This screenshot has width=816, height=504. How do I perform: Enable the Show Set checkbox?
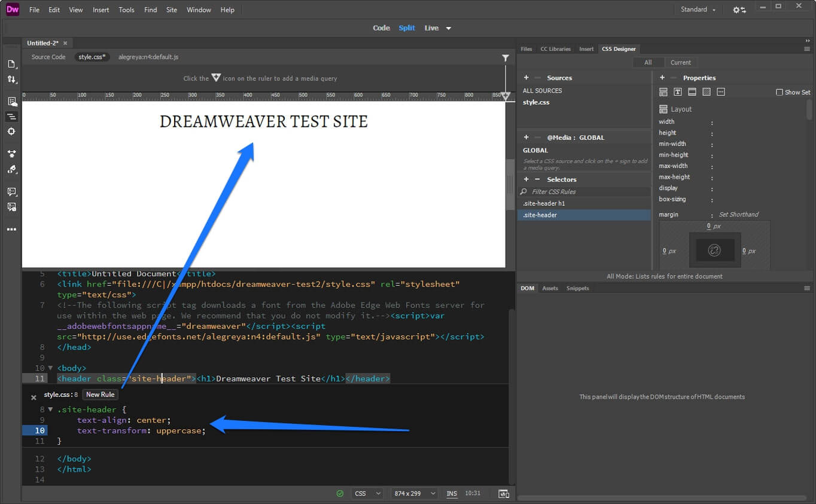[x=780, y=92]
